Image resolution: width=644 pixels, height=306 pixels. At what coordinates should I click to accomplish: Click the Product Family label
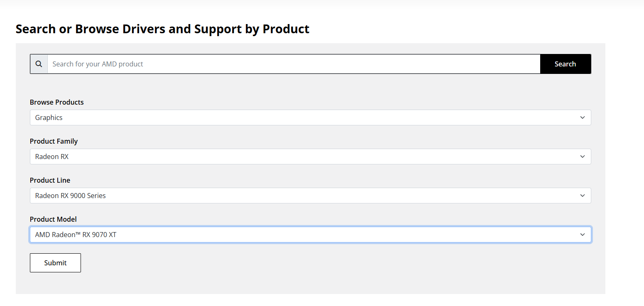click(54, 141)
